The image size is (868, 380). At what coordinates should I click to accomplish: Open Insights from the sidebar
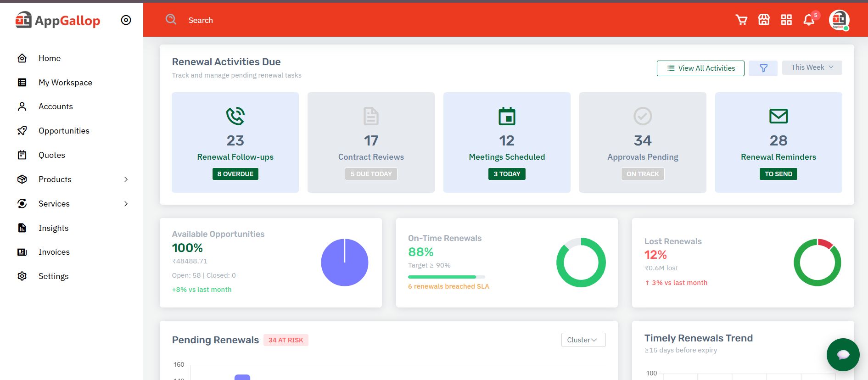[53, 228]
